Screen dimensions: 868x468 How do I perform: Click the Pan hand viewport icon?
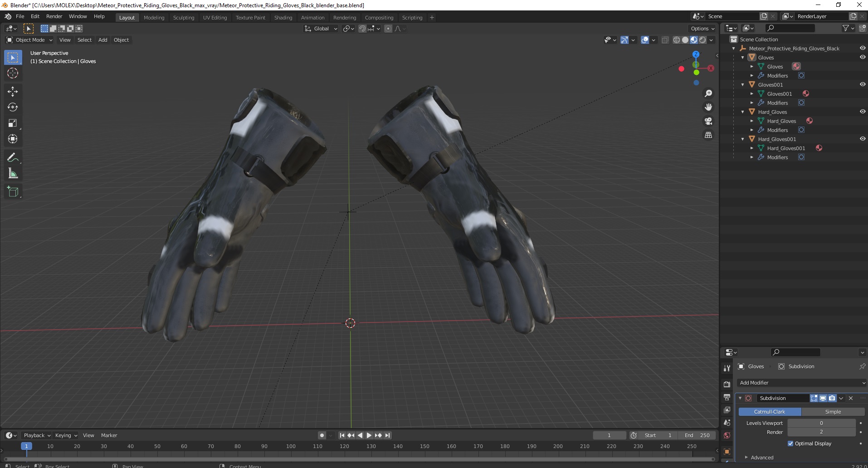click(x=708, y=107)
